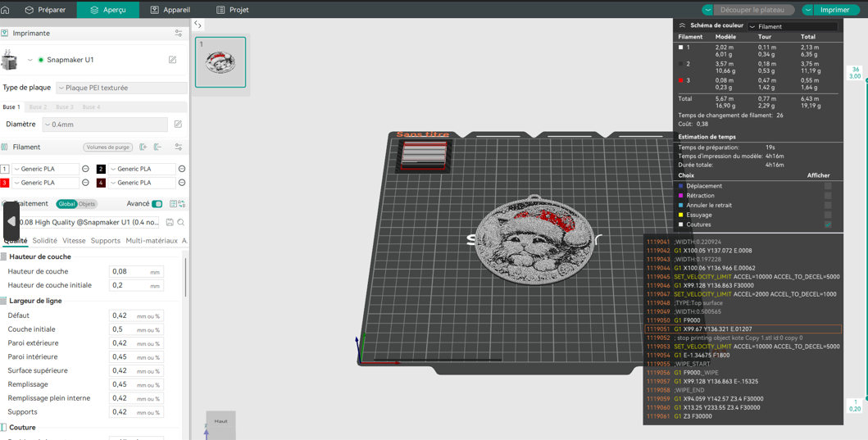
Task: Open the printer selection dropdown arrow
Action: (x=30, y=60)
